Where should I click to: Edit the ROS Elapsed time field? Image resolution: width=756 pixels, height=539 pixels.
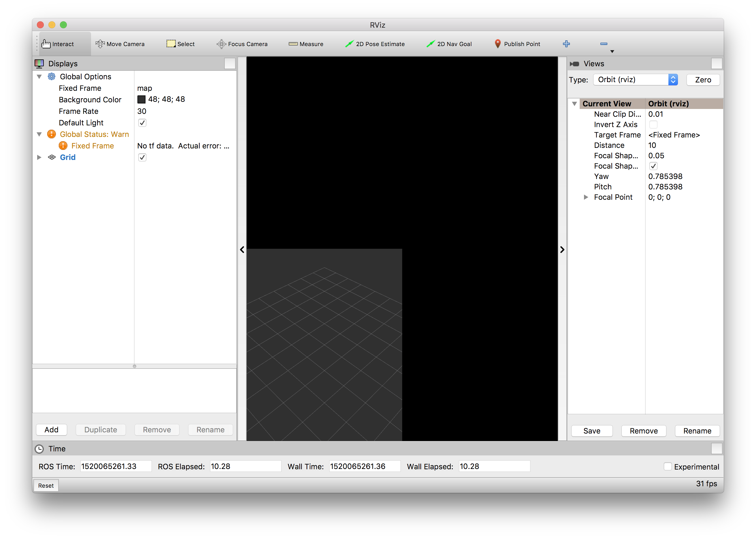[x=245, y=466]
